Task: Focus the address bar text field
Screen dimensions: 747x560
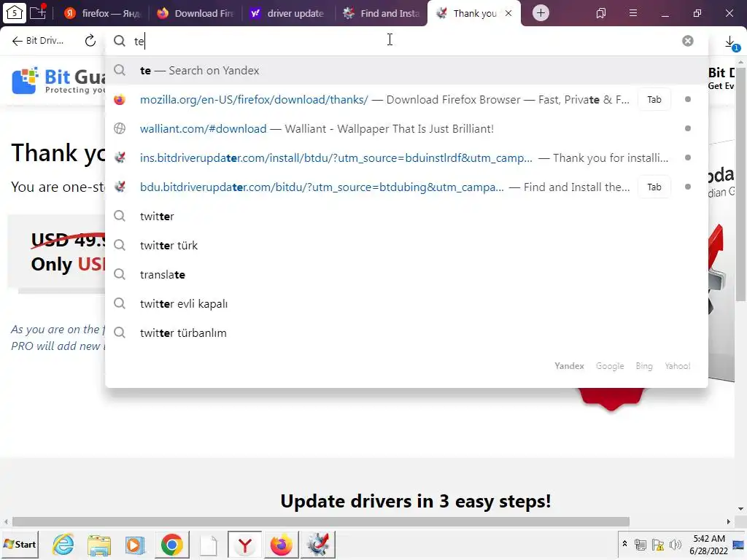Action: coord(405,41)
